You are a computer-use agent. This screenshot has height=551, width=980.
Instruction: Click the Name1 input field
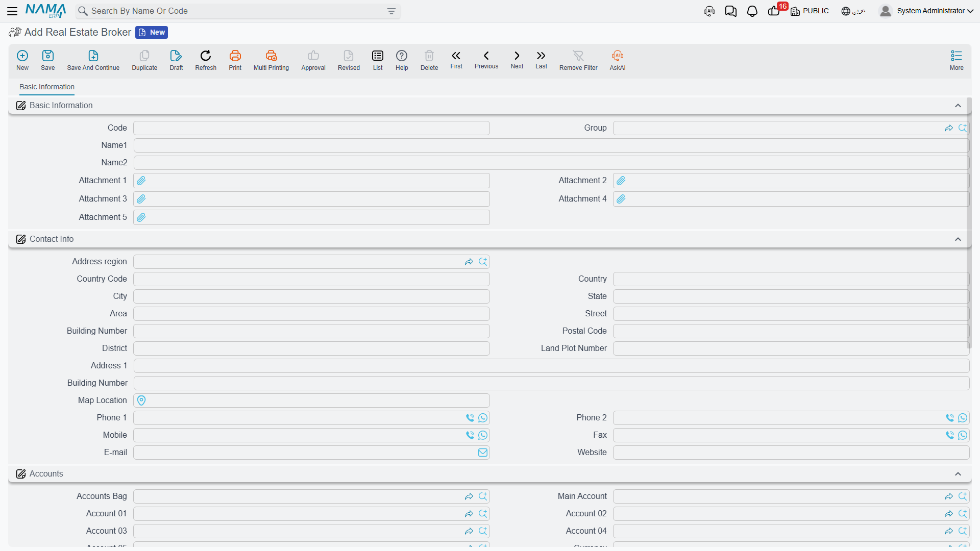click(x=551, y=145)
